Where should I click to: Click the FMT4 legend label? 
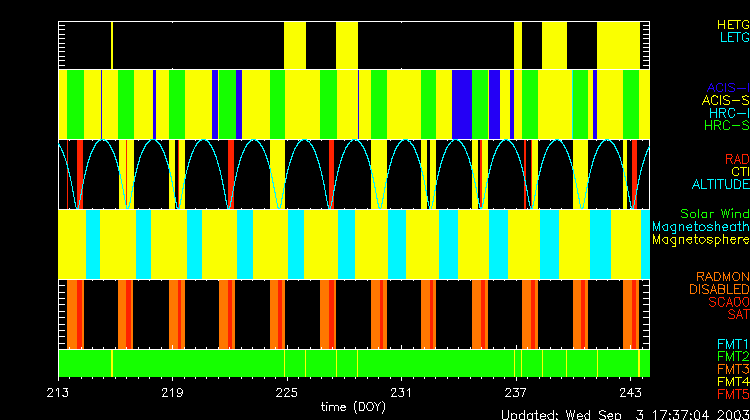click(733, 382)
